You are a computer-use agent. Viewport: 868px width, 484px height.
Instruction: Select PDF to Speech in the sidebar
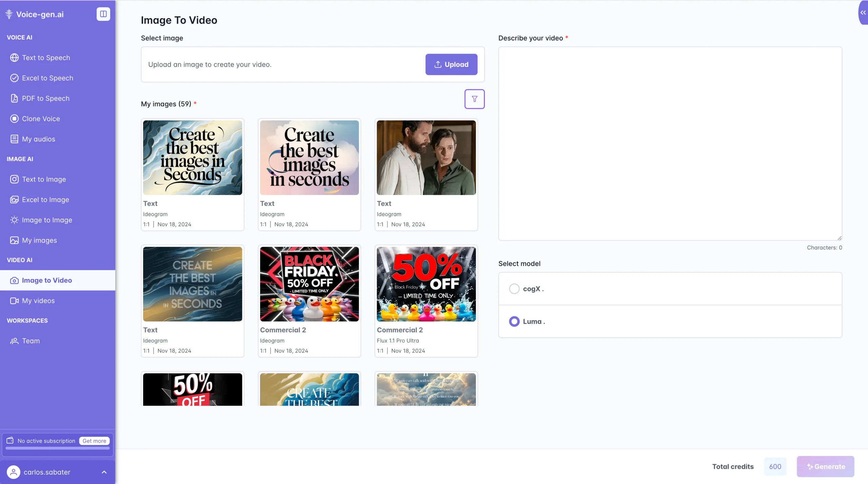pos(45,98)
